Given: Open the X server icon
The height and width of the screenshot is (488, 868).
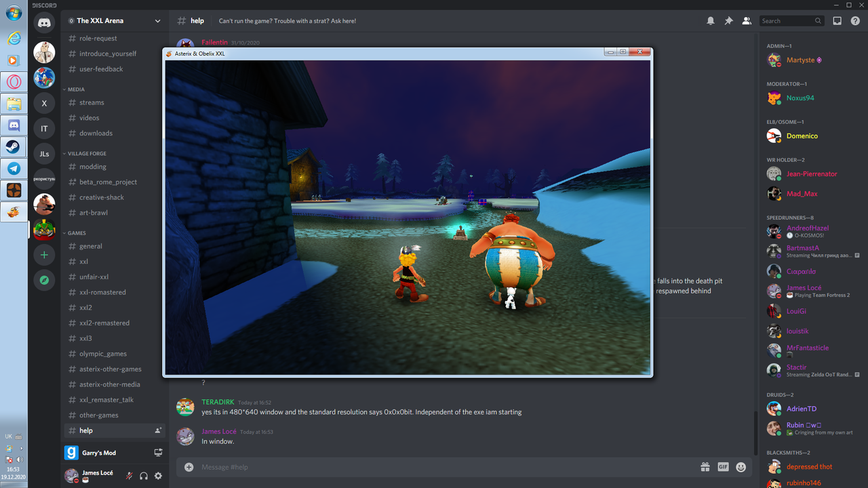Looking at the screenshot, I should pos(44,103).
